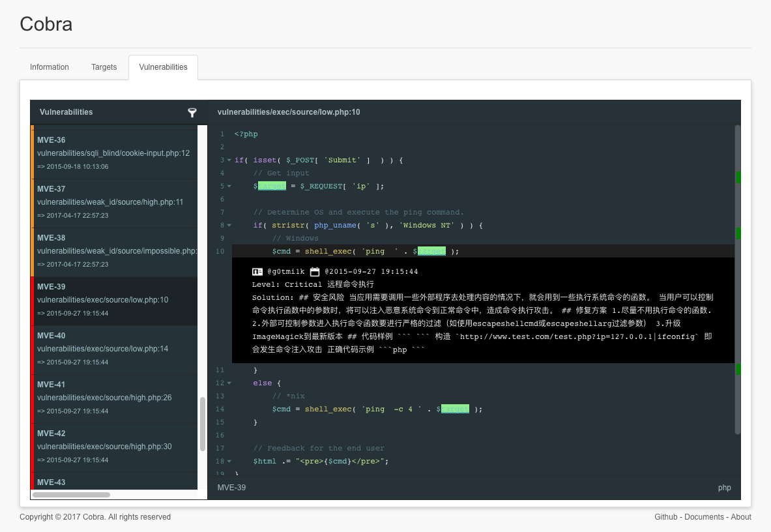Click the '// Feedback for the end user' comment
Viewport: 771px width, 532px height.
click(x=319, y=449)
